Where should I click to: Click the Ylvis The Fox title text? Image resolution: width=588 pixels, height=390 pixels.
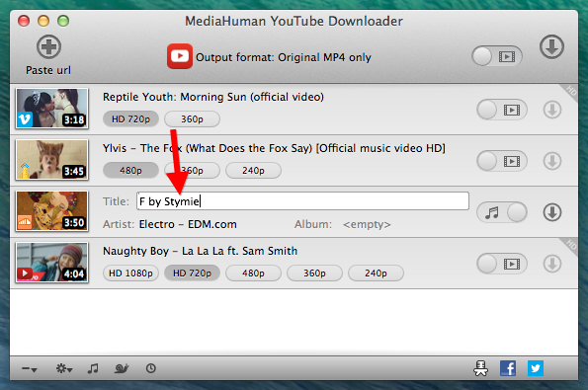click(274, 148)
